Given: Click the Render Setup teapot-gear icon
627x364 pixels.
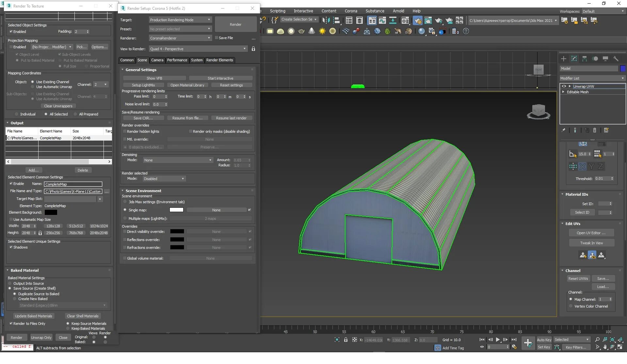Looking at the screenshot, I should pos(418,21).
